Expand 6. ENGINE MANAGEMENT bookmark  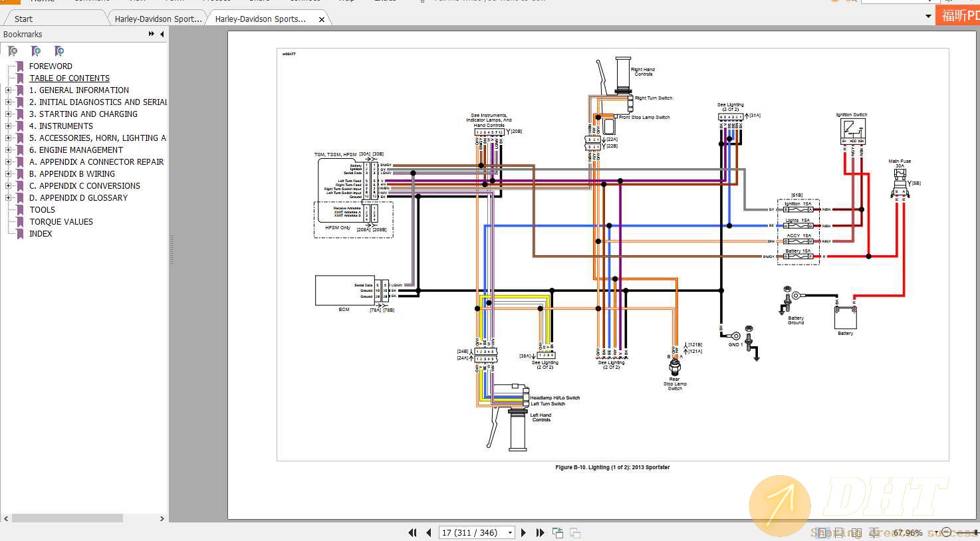8,150
